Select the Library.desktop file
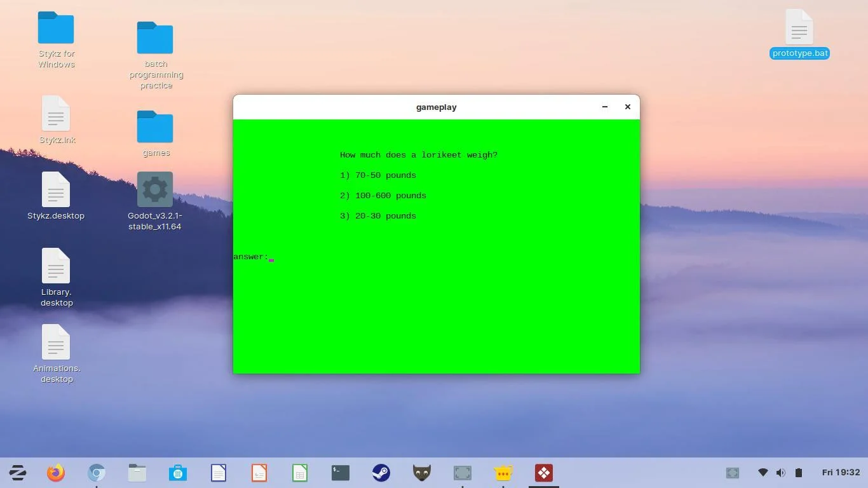 [57, 278]
